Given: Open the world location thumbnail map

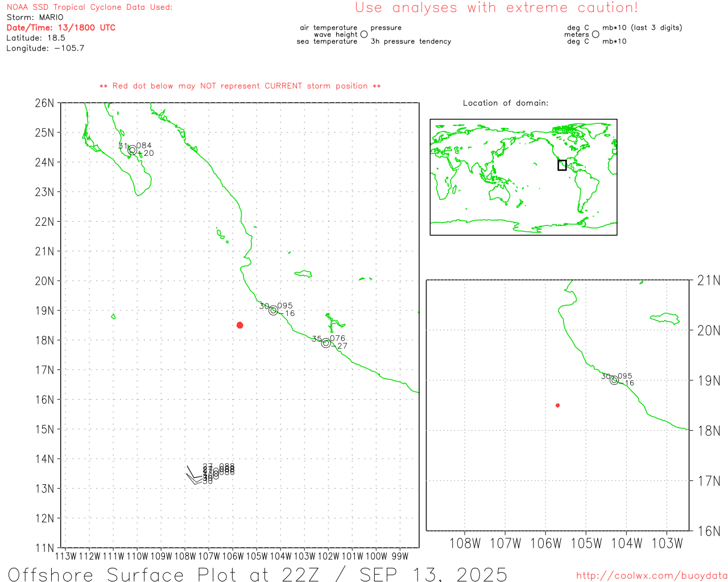Looking at the screenshot, I should (523, 177).
